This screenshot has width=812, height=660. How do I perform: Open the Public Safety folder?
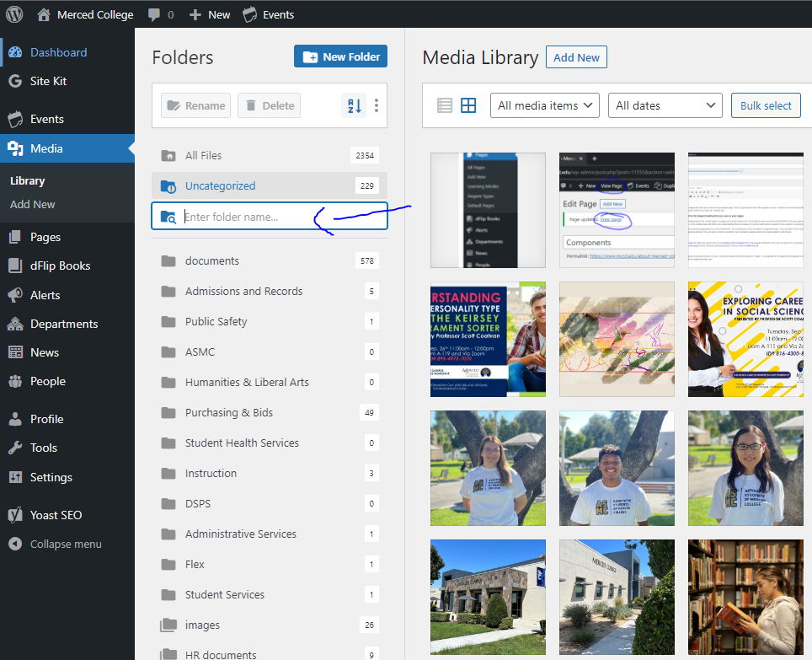click(270, 322)
